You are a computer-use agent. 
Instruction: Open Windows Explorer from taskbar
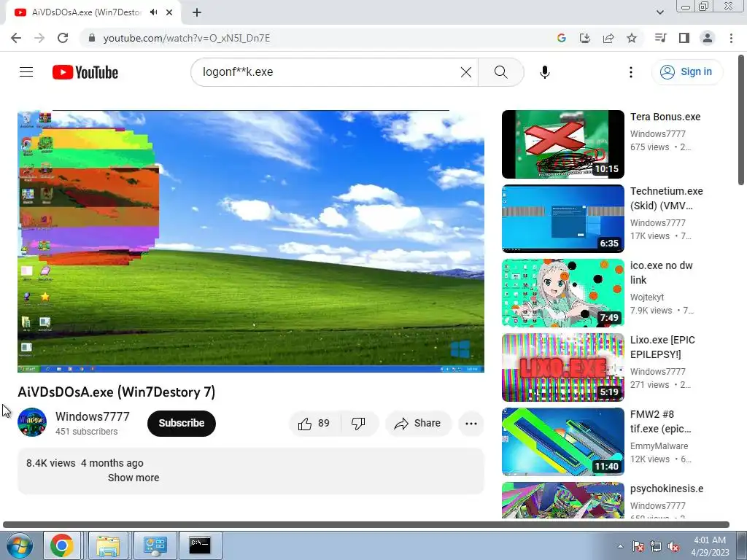coord(108,545)
